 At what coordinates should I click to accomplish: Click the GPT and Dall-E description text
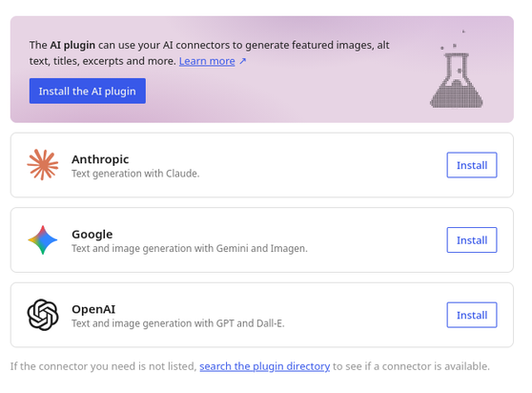pos(177,323)
